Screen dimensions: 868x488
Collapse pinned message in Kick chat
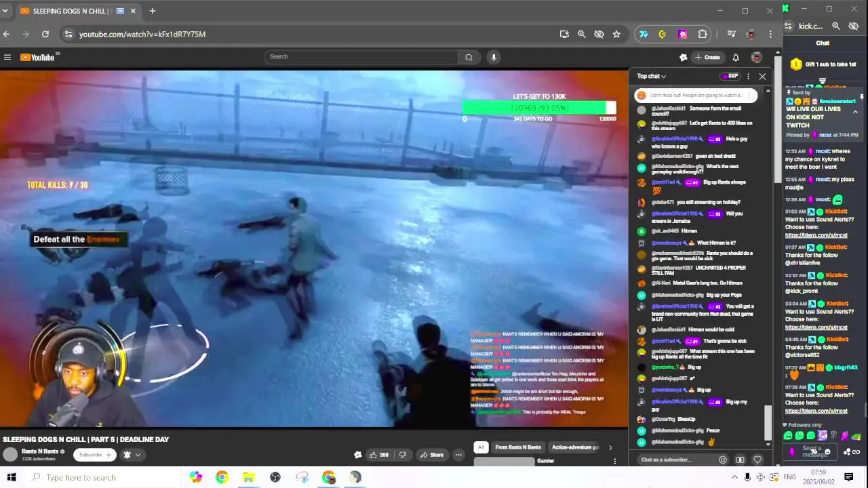[855, 112]
